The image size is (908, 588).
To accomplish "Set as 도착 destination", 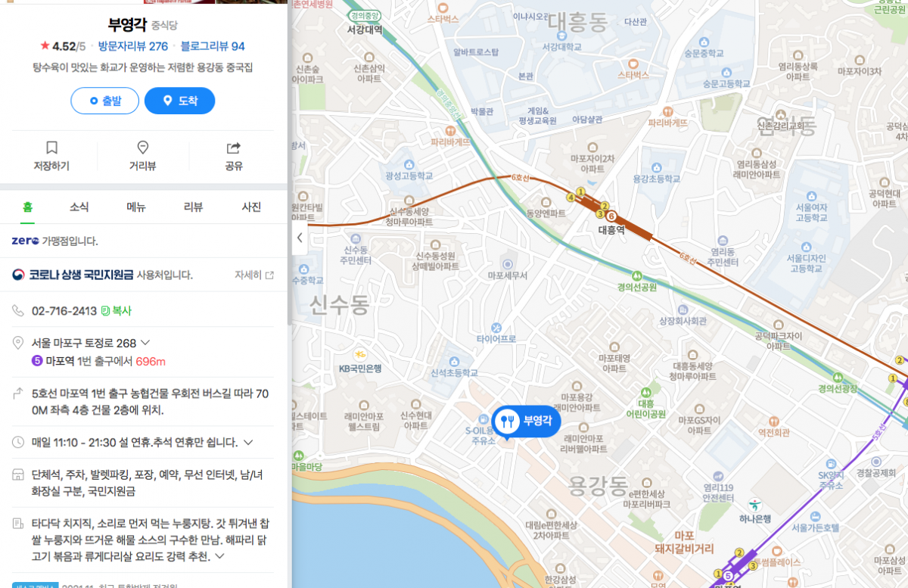I will 179,101.
